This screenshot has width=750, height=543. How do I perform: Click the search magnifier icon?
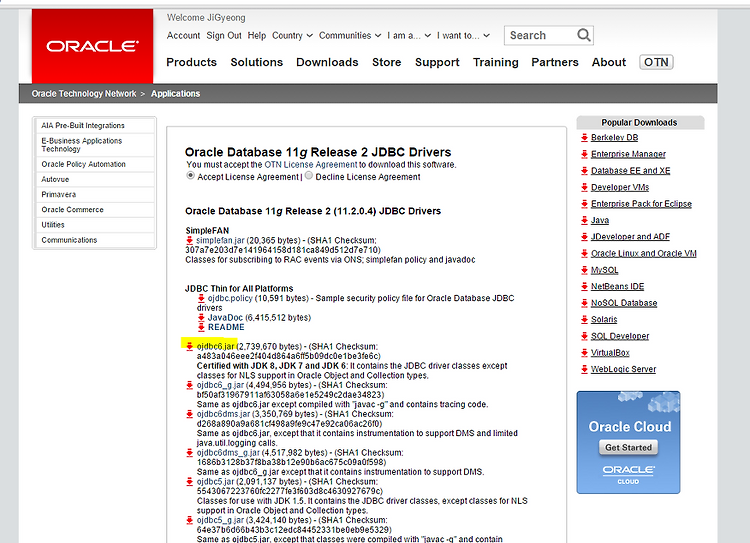tap(584, 35)
